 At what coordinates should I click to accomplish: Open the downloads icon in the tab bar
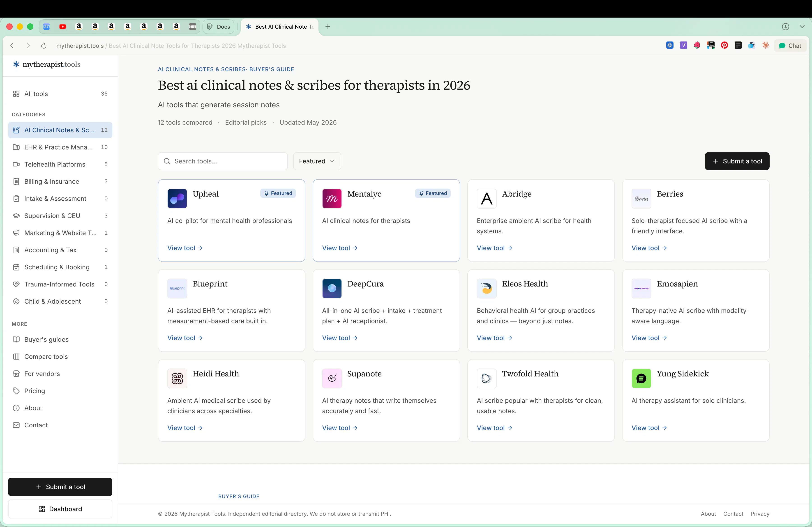point(785,27)
